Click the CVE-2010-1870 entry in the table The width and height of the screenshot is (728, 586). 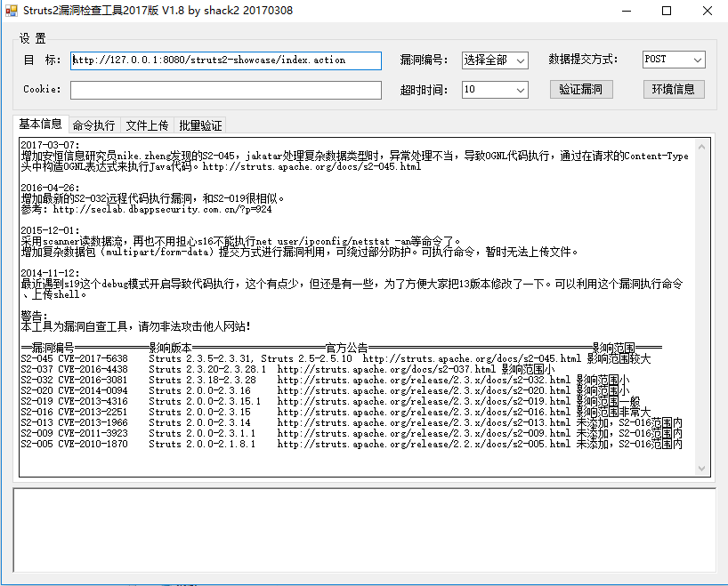click(93, 444)
